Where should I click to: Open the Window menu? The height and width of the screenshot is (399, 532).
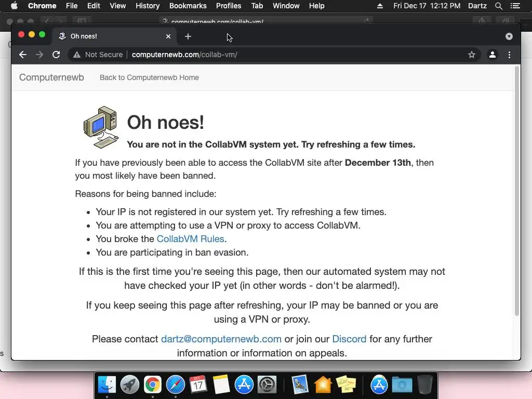286,6
